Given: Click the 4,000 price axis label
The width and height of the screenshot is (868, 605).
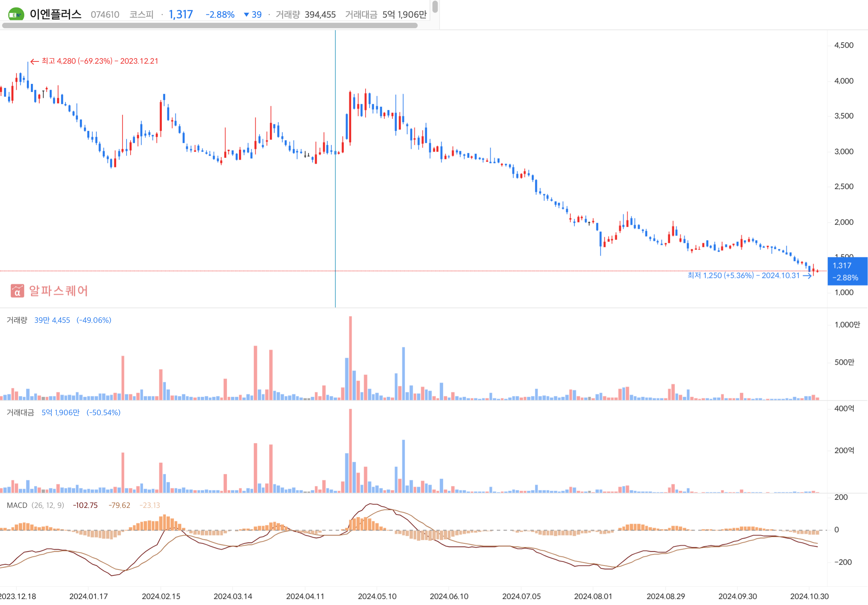Looking at the screenshot, I should (844, 81).
